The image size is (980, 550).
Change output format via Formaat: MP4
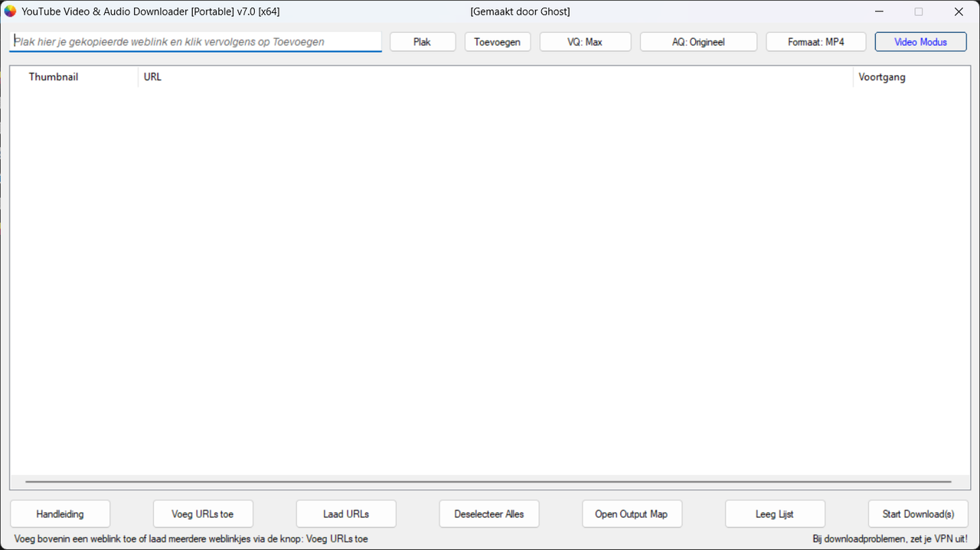[x=816, y=42]
